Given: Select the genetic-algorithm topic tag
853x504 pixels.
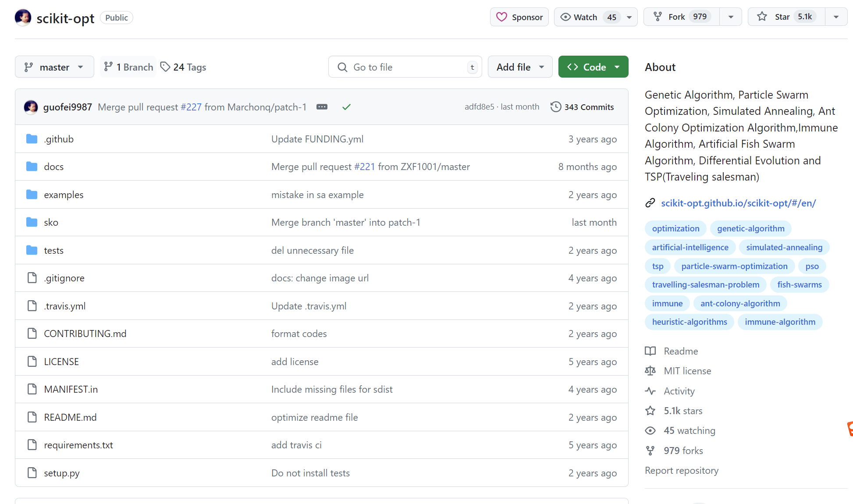Looking at the screenshot, I should [751, 228].
